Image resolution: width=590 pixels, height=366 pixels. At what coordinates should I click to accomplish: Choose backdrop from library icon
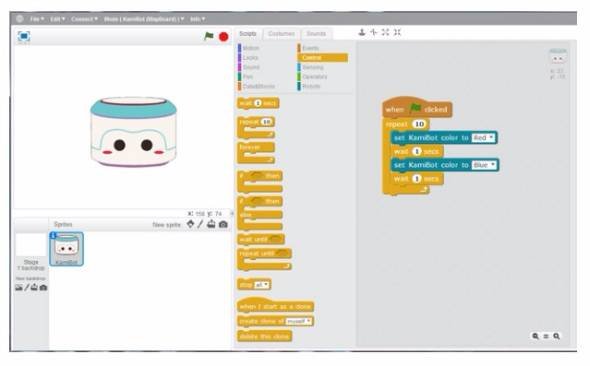click(19, 288)
